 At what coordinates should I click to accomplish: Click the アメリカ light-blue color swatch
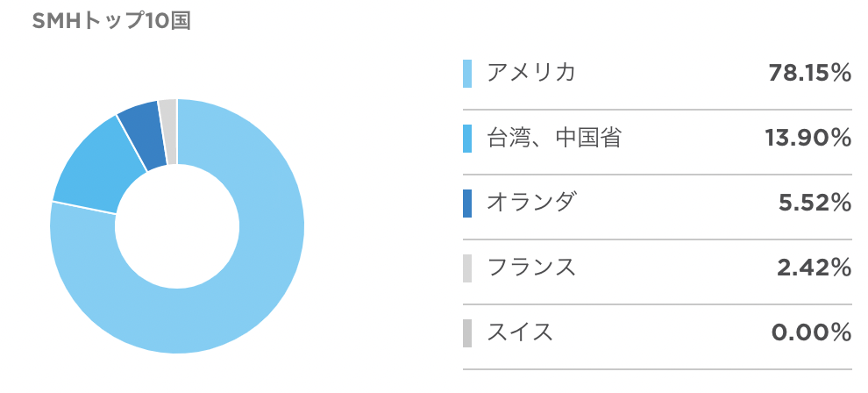(x=467, y=74)
